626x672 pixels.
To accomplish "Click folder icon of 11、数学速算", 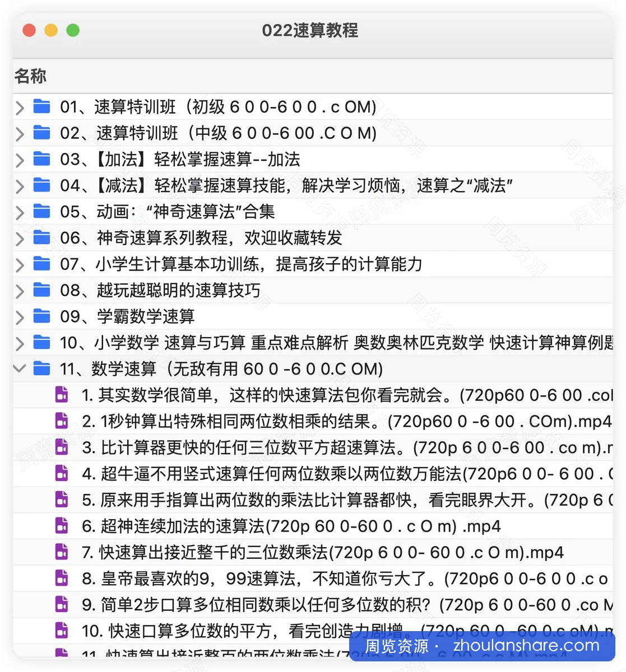I will 42,368.
